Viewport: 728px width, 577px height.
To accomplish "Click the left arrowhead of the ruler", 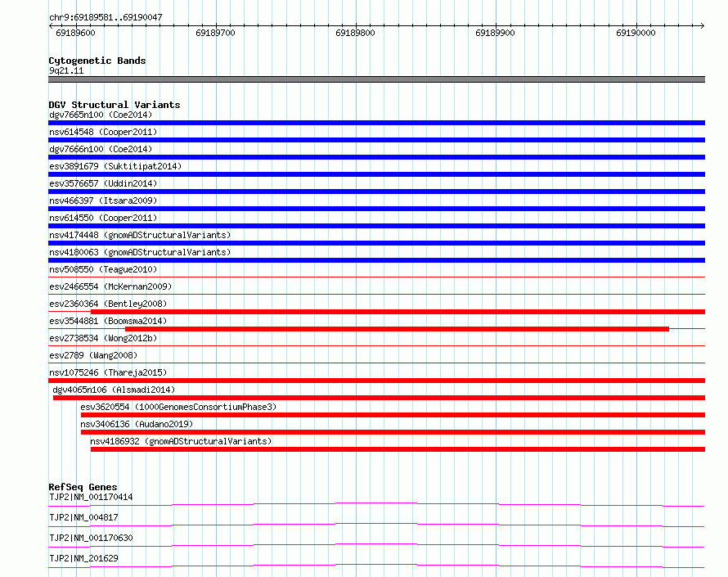I will (51, 25).
